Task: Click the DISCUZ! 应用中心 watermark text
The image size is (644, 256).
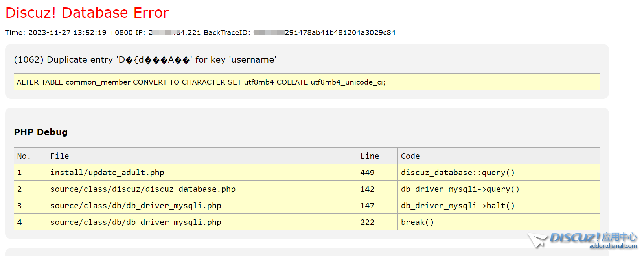Action: pos(593,237)
